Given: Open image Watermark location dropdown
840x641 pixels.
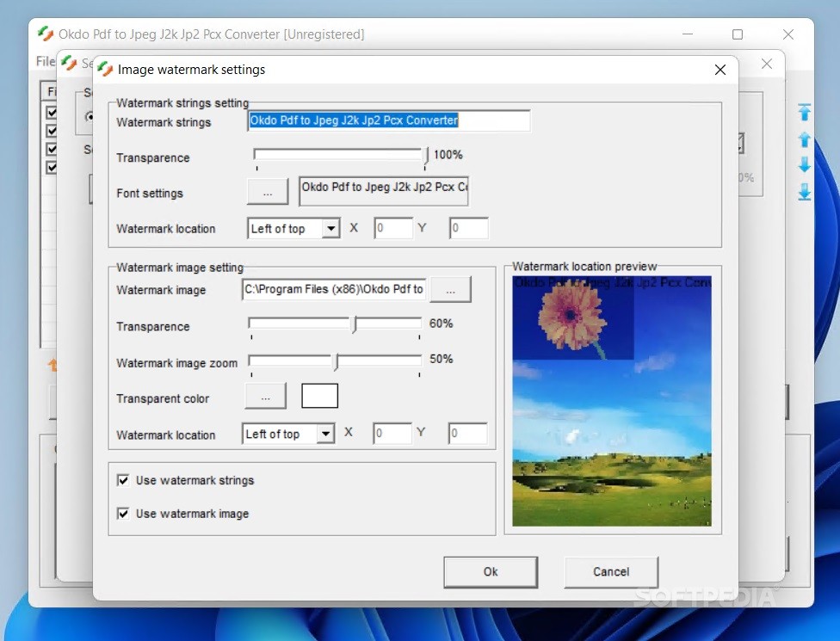Looking at the screenshot, I should coord(325,434).
